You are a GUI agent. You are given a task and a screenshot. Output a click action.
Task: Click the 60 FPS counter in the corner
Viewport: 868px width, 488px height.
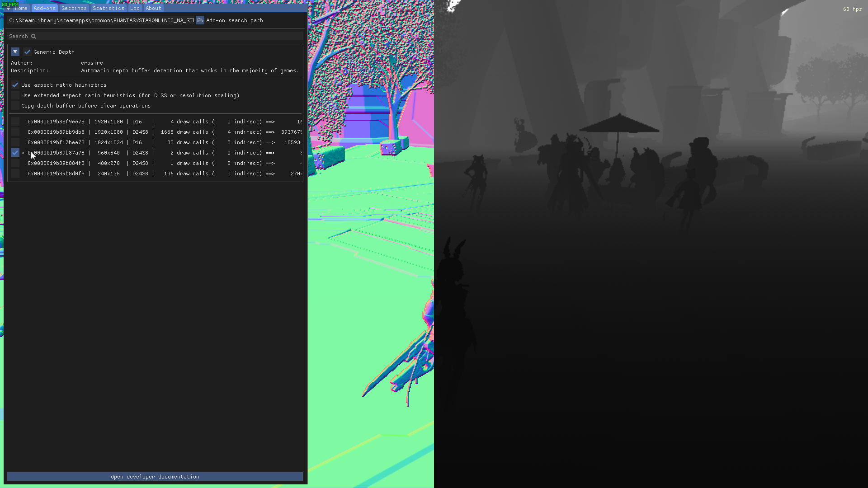(x=11, y=4)
